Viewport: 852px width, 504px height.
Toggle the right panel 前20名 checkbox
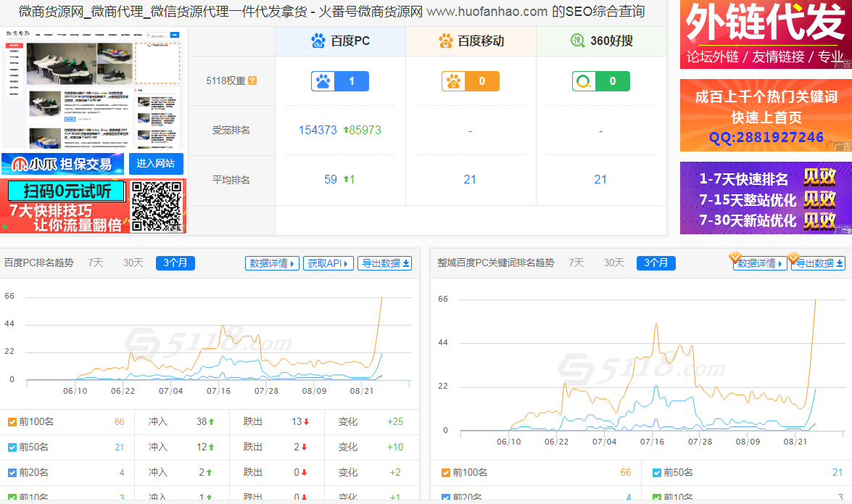click(445, 497)
